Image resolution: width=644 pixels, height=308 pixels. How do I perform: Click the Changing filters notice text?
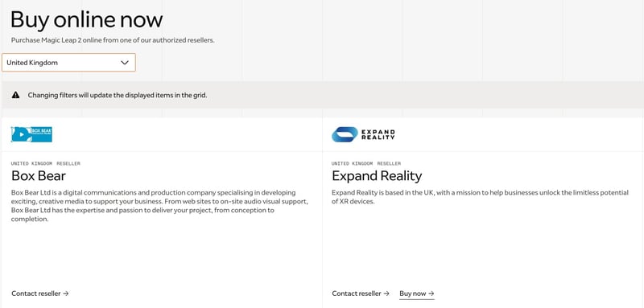pos(118,95)
